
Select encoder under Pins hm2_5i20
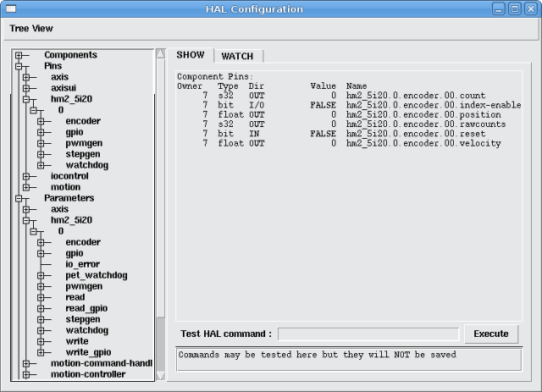coord(83,121)
